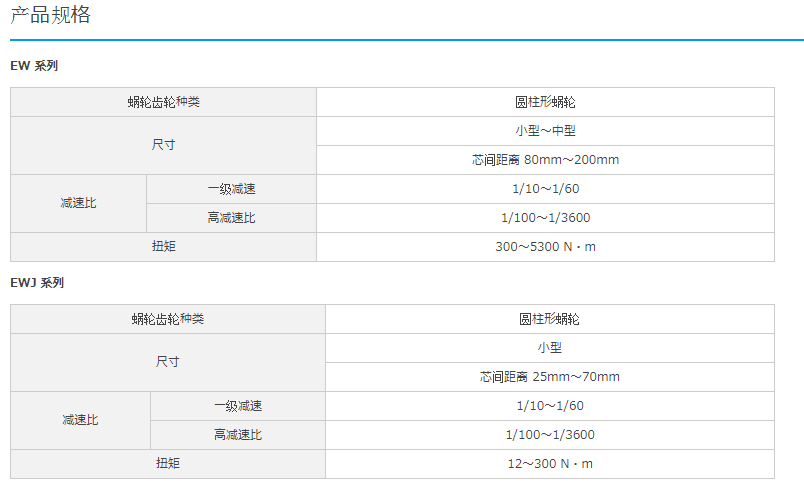This screenshot has height=498, width=804.
Task: Click 扭矩 label in EW table
Action: point(163,246)
